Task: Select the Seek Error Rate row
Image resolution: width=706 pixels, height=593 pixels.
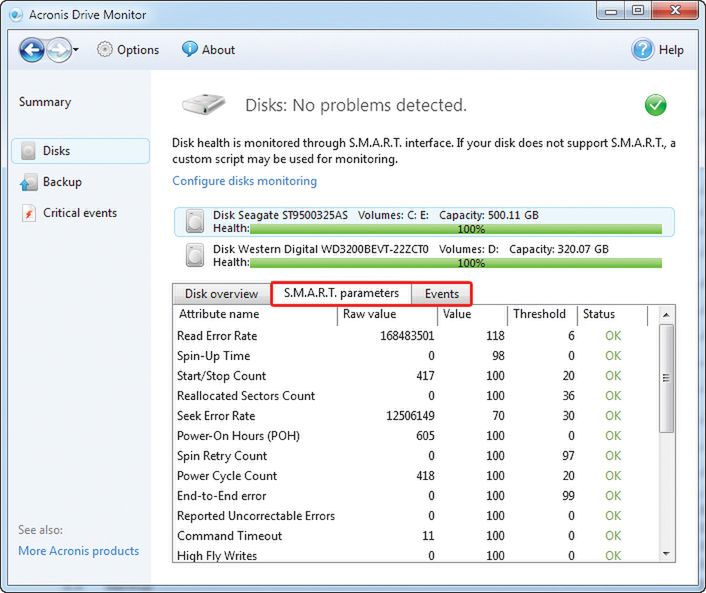Action: pyautogui.click(x=416, y=416)
